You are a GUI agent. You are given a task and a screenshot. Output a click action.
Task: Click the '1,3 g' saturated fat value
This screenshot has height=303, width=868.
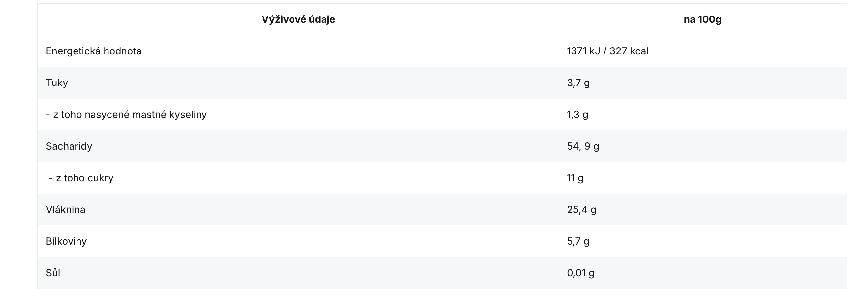click(x=577, y=115)
